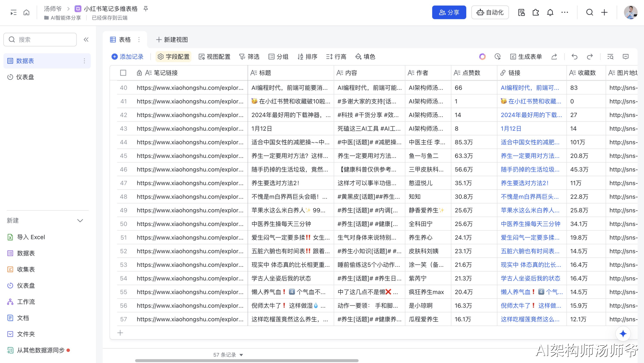The width and height of the screenshot is (644, 363).
Task: Tick the select-all checkbox in header
Action: tap(123, 73)
